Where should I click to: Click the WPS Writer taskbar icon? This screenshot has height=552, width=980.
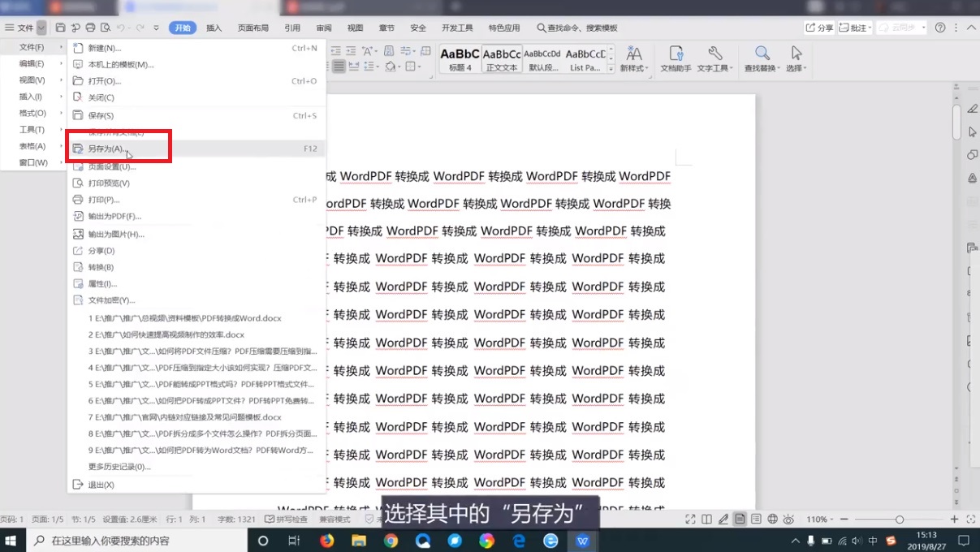coord(583,541)
